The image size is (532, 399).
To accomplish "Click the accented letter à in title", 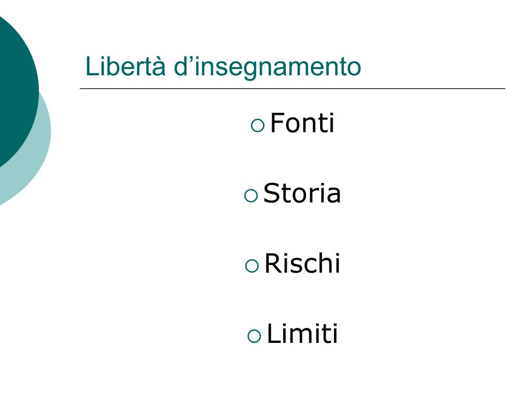I will 159,66.
